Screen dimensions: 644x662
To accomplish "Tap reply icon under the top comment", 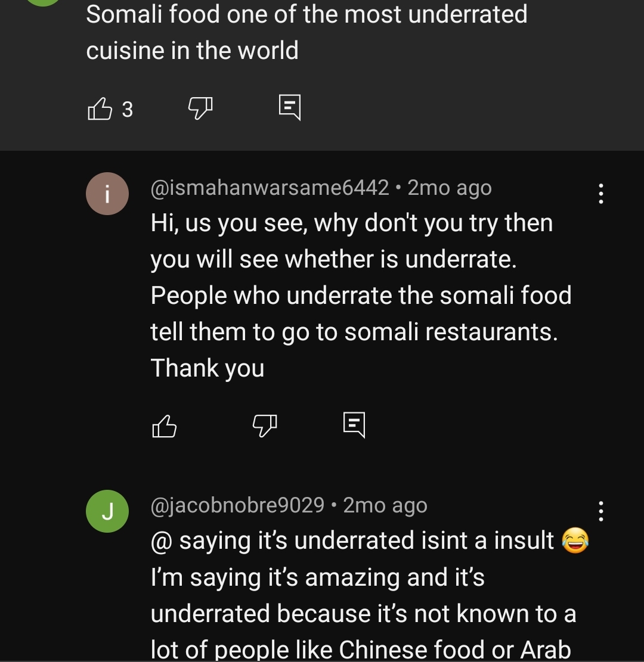I will (290, 108).
